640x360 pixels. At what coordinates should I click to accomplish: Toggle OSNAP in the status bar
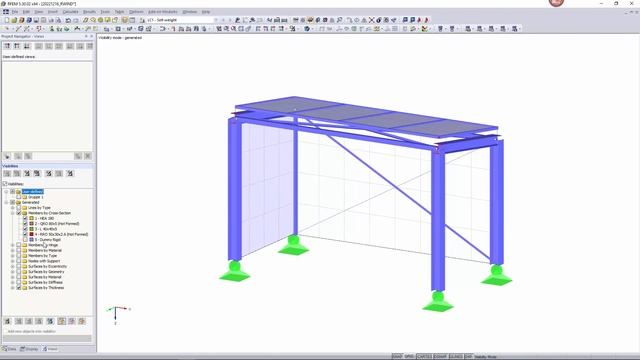click(440, 357)
